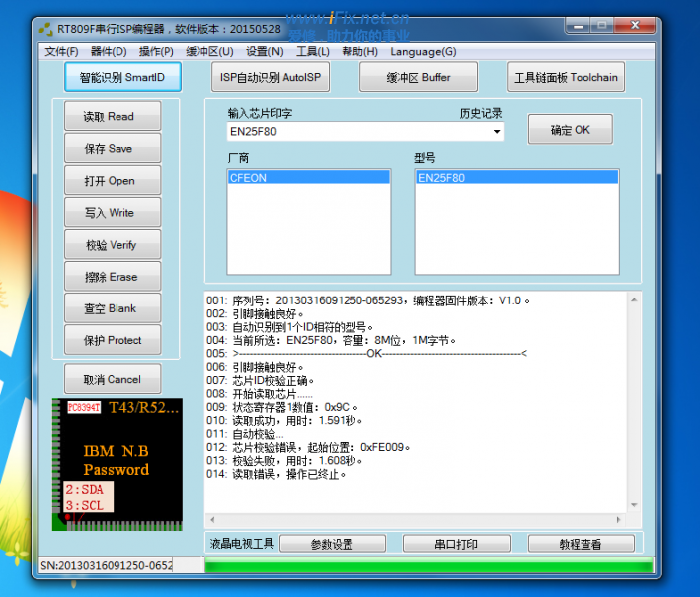Click log line 012 芯片校验错误 entry

click(x=309, y=447)
